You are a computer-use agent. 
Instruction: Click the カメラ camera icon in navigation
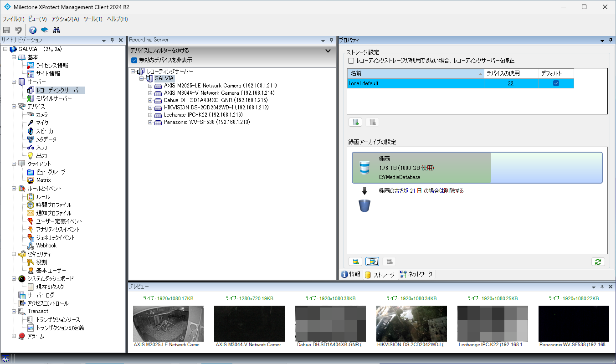click(x=31, y=115)
